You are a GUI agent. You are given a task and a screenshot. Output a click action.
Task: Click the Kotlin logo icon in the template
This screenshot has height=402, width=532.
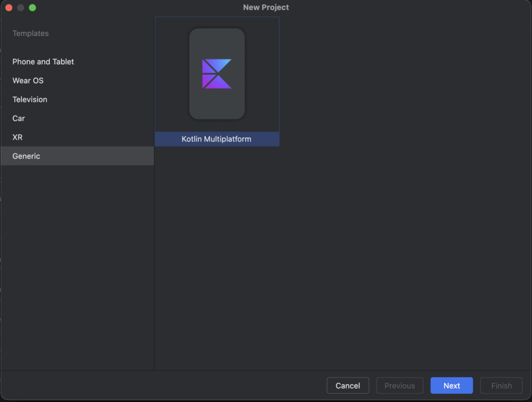(x=217, y=74)
